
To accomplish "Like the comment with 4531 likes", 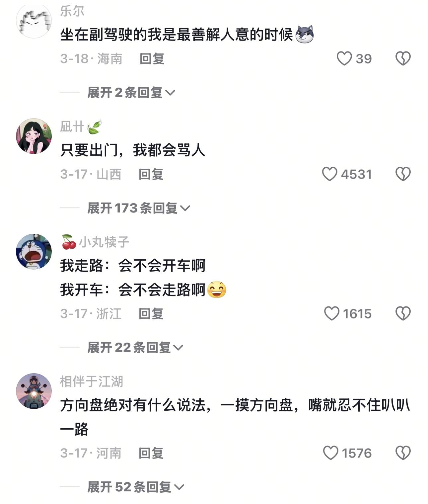I will [329, 174].
